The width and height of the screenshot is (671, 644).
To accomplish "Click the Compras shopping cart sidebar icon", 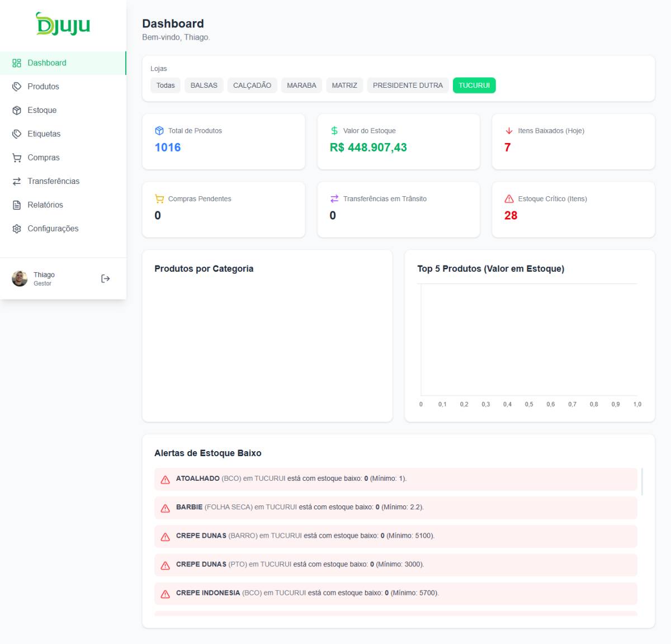I will coord(17,158).
